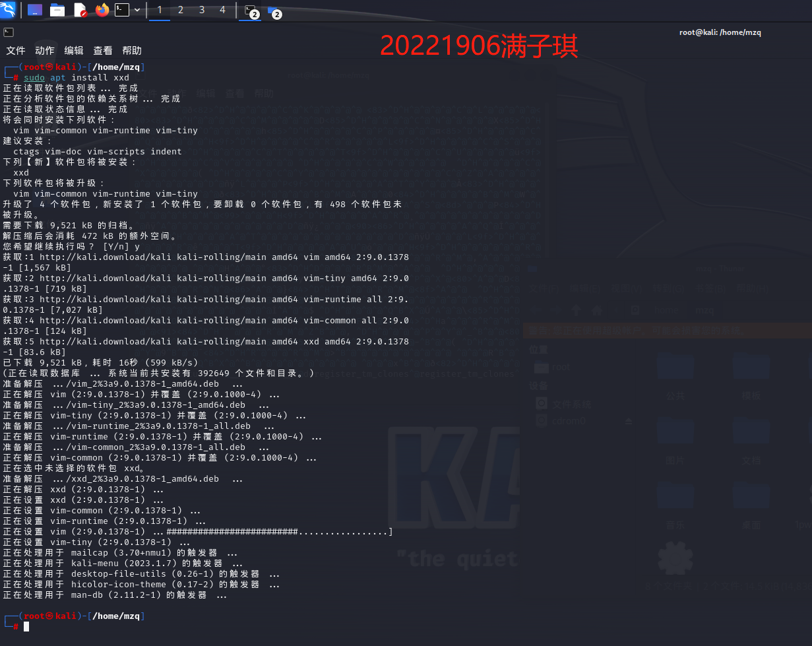Open the 编辑 menu
This screenshot has height=646, width=812.
[x=74, y=50]
